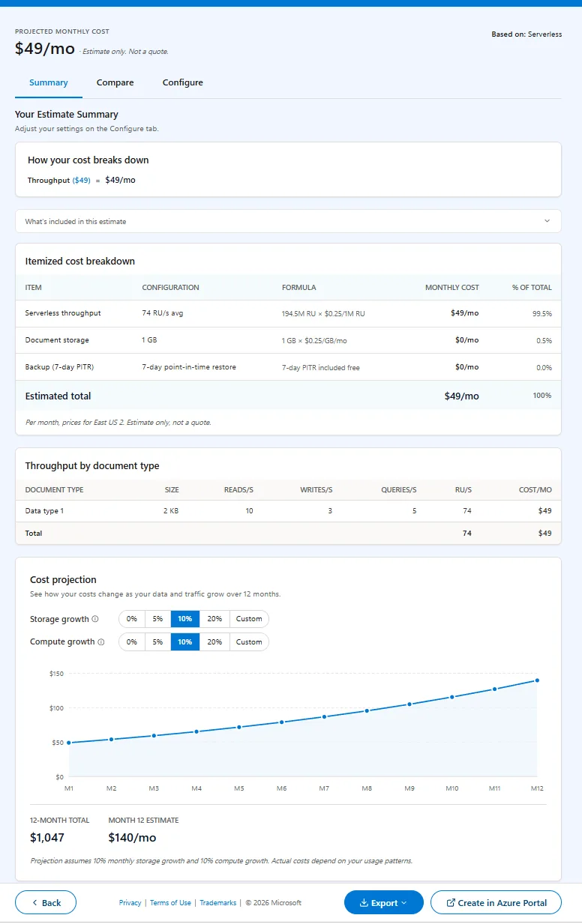
Task: Set Storage growth to 20%
Action: click(x=214, y=619)
